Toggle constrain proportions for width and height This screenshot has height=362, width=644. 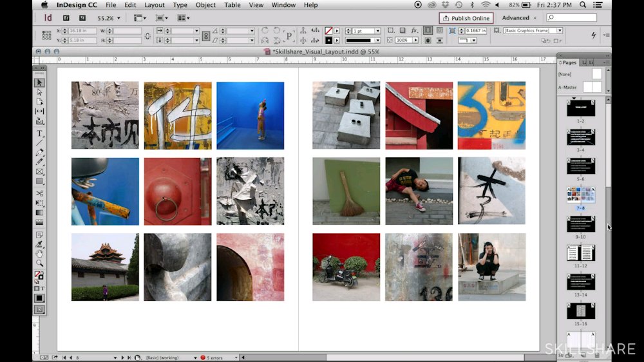point(147,35)
